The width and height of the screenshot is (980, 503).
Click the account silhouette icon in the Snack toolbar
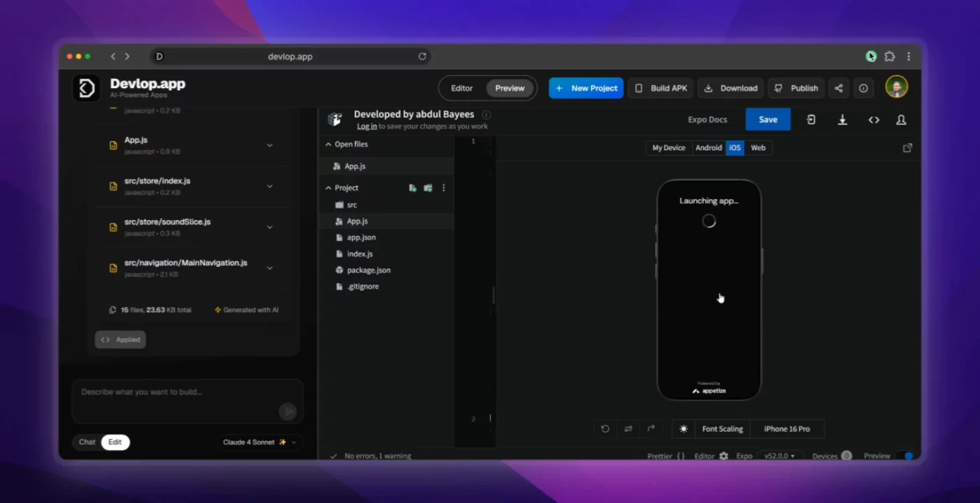(x=901, y=119)
